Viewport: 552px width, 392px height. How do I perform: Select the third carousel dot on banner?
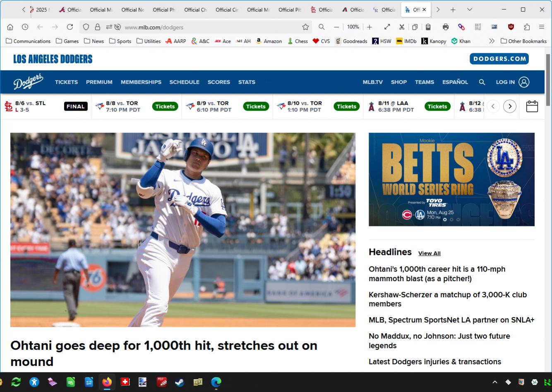(x=458, y=219)
